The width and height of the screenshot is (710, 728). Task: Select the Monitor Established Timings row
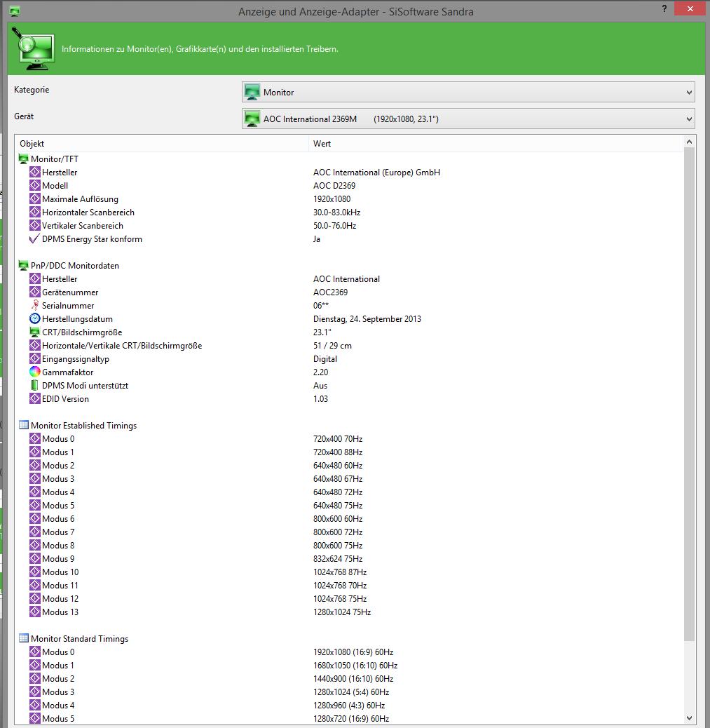coord(349,425)
